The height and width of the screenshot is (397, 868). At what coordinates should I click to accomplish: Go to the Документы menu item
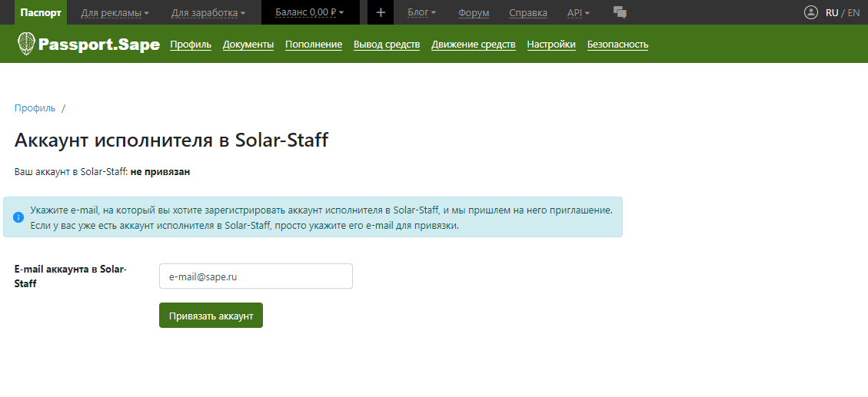(248, 45)
